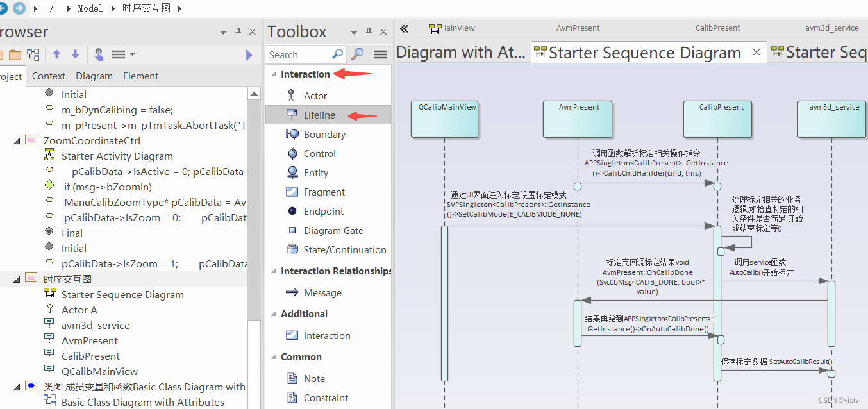Select QCalibMainView in the project tree
This screenshot has height=409, width=868.
pyautogui.click(x=99, y=371)
